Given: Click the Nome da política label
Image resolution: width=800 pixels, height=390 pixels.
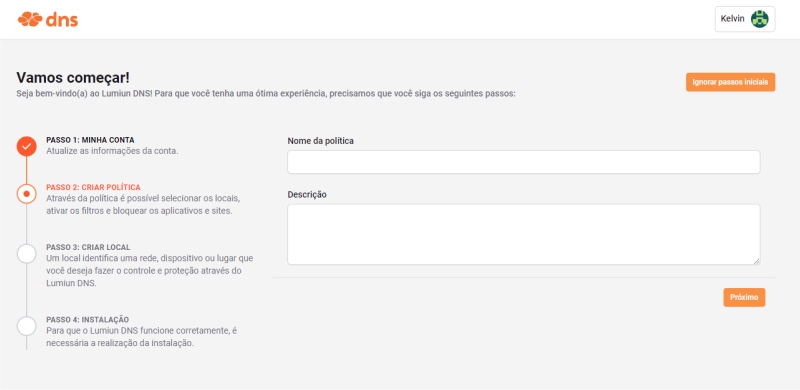Looking at the screenshot, I should pos(320,141).
